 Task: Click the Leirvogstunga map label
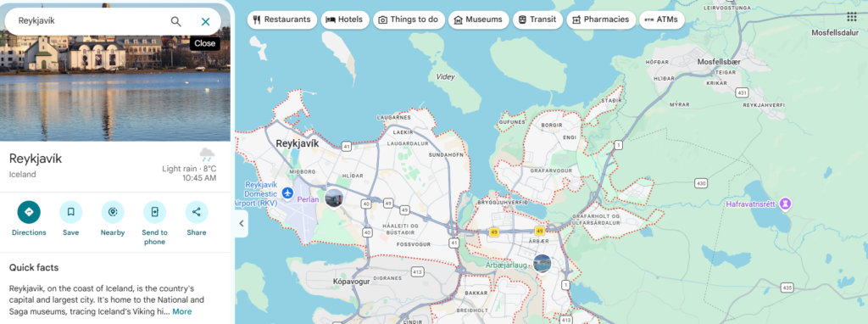[x=727, y=8]
